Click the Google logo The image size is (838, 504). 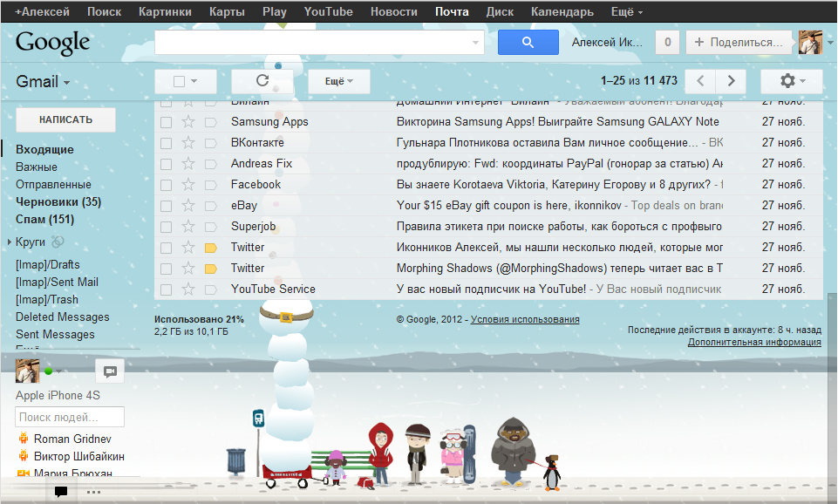pyautogui.click(x=52, y=43)
